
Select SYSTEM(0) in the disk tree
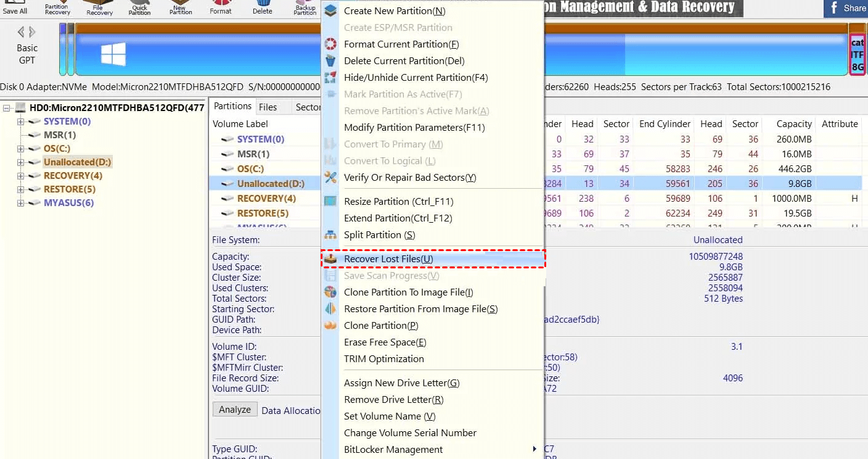click(67, 122)
